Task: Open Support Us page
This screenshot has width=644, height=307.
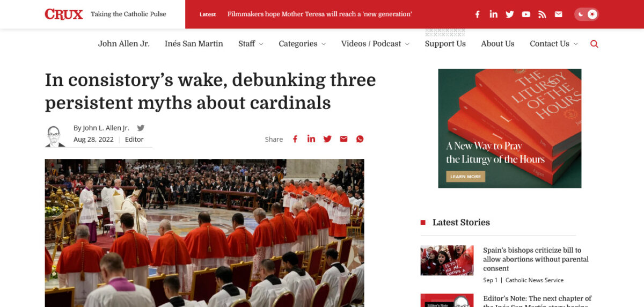Action: (445, 44)
